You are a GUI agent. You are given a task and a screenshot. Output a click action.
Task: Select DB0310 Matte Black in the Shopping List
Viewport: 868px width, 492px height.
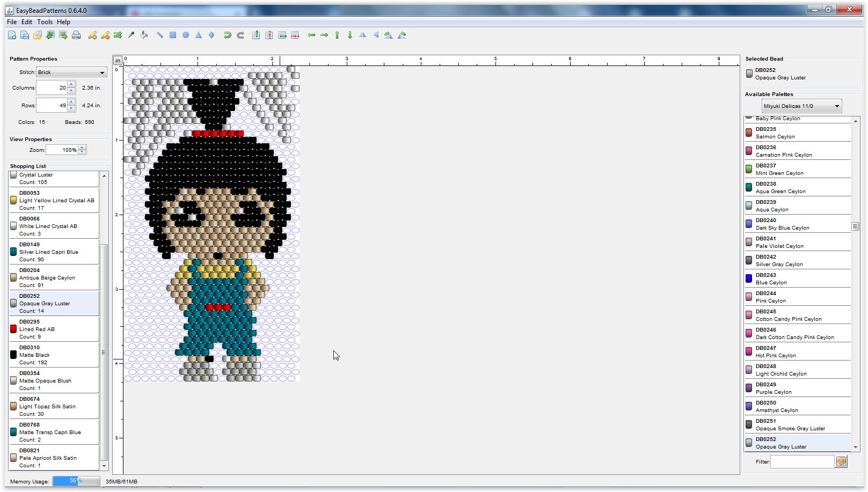(54, 355)
